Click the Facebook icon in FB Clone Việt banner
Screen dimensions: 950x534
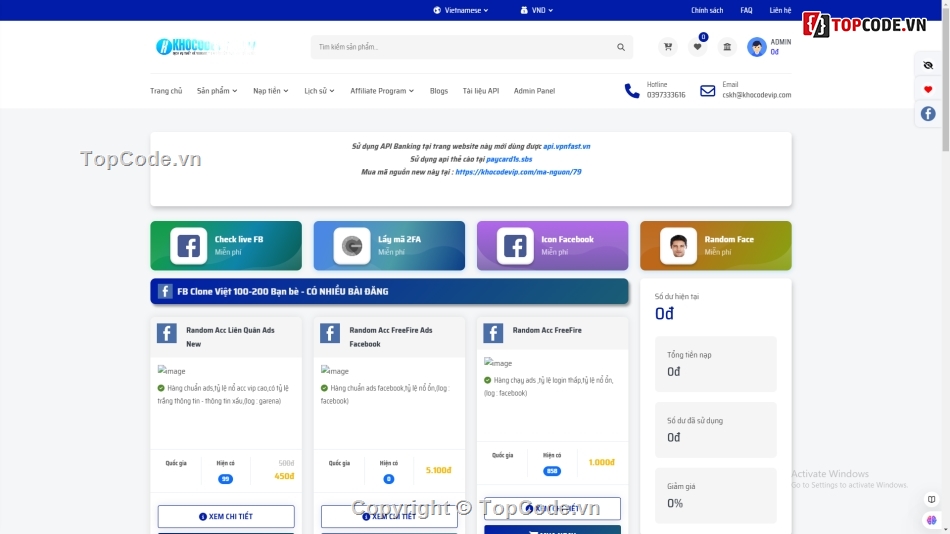165,292
